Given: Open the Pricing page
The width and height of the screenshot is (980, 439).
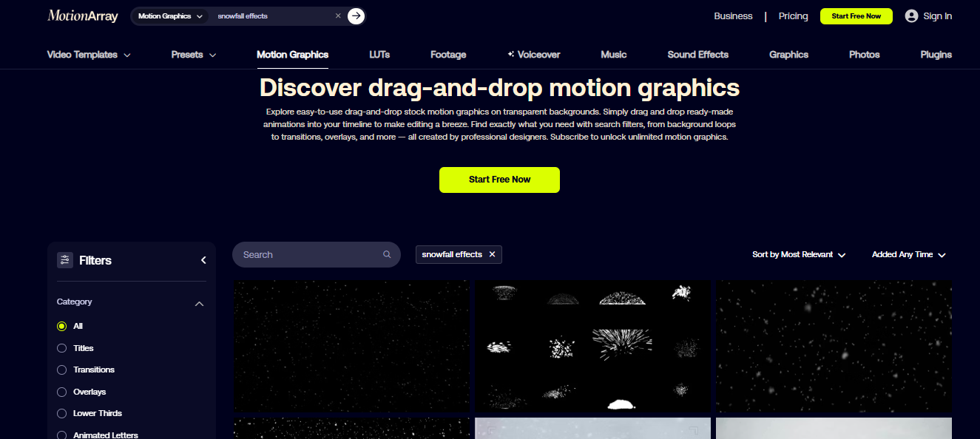Looking at the screenshot, I should point(793,16).
